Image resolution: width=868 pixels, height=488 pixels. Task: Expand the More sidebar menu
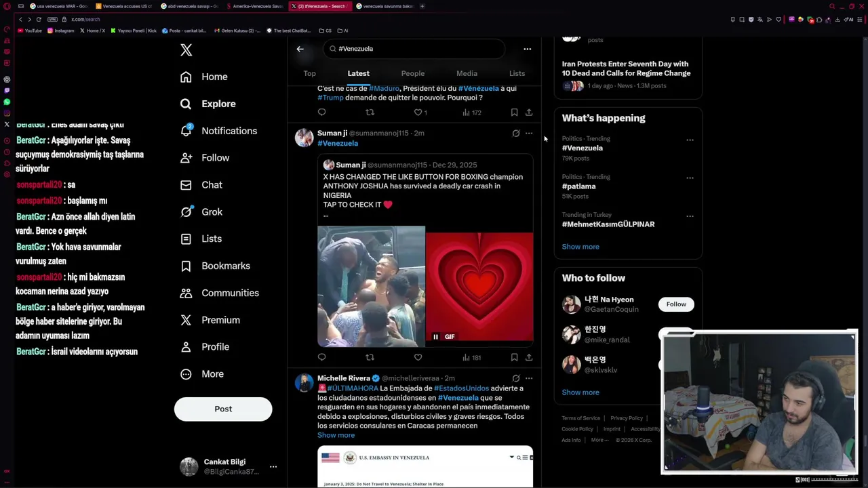[202, 374]
